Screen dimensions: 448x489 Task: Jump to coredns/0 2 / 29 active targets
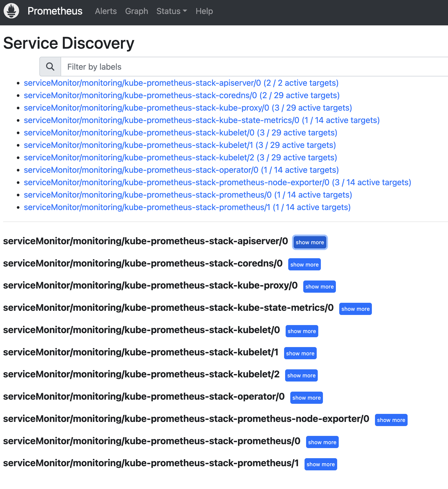pyautogui.click(x=182, y=95)
